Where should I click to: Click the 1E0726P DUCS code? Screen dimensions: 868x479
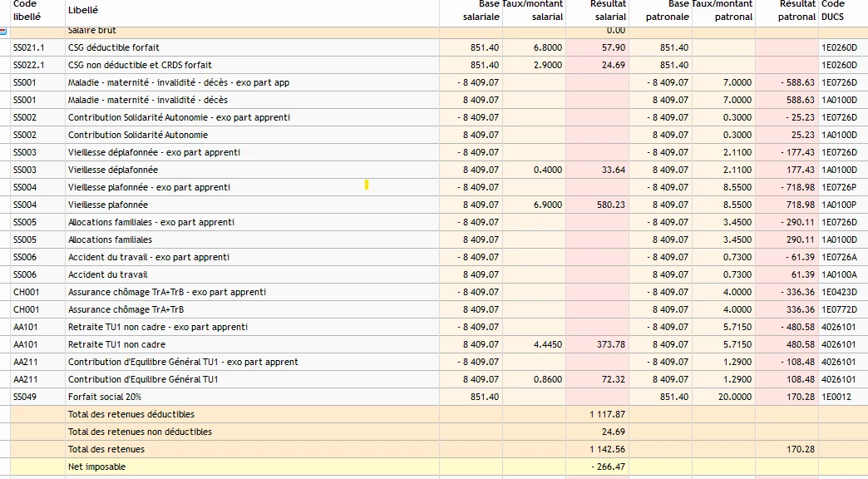tap(839, 187)
